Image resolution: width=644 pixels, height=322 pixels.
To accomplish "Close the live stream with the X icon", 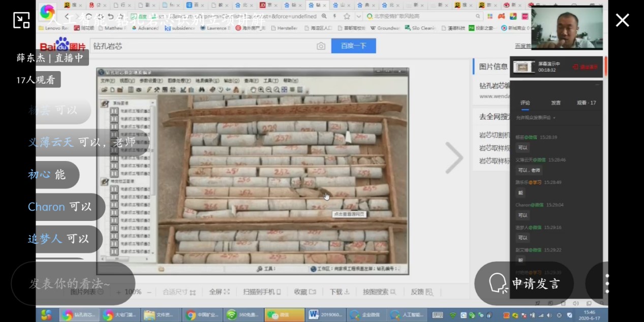I will [x=622, y=20].
